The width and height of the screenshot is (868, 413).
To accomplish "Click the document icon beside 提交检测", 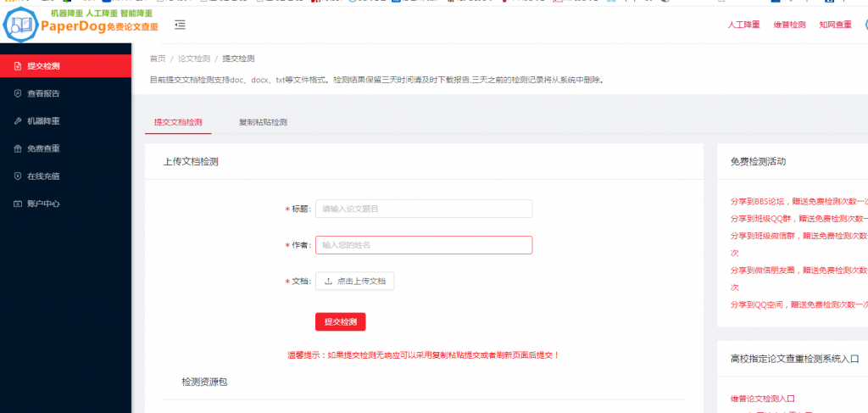I will click(x=18, y=66).
